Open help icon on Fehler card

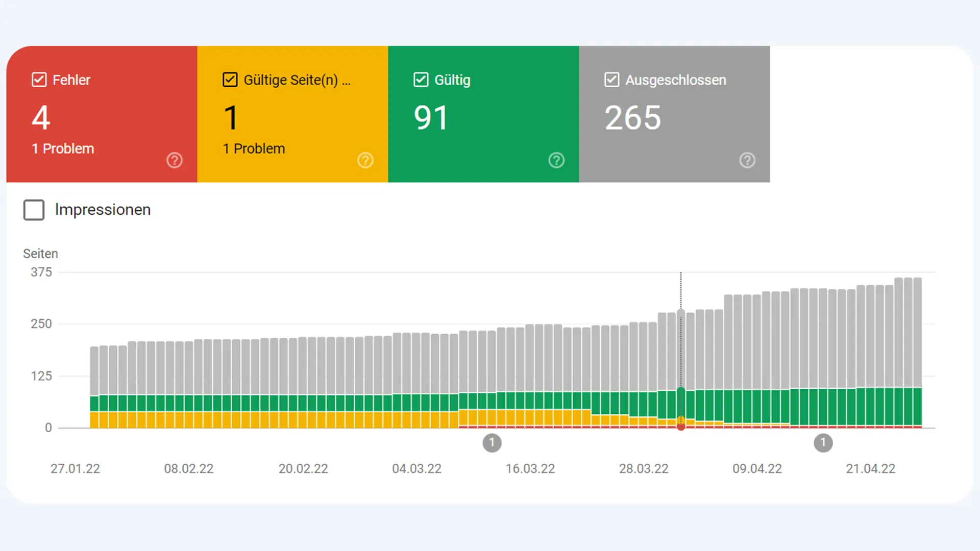click(175, 160)
